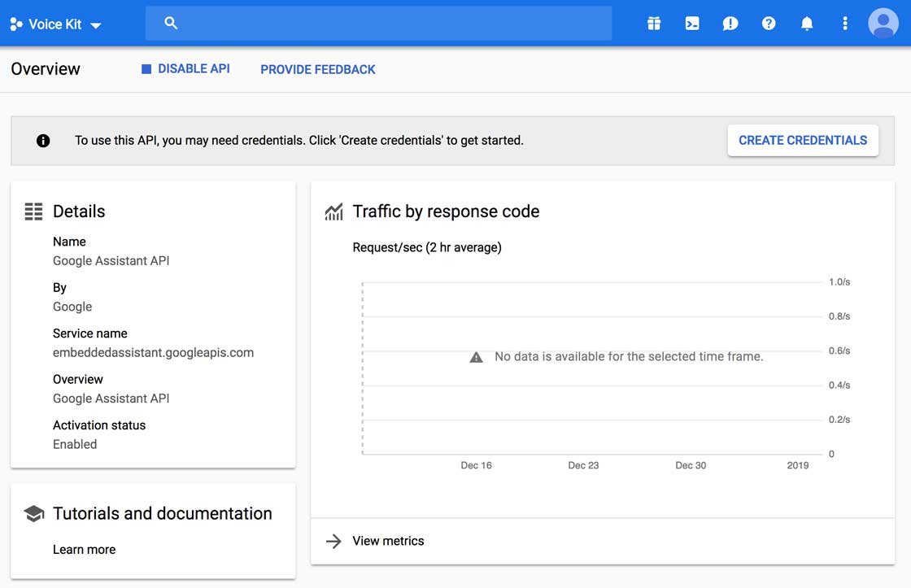Screen dimensions: 911x588
Task: Open the help question mark icon
Action: [769, 24]
